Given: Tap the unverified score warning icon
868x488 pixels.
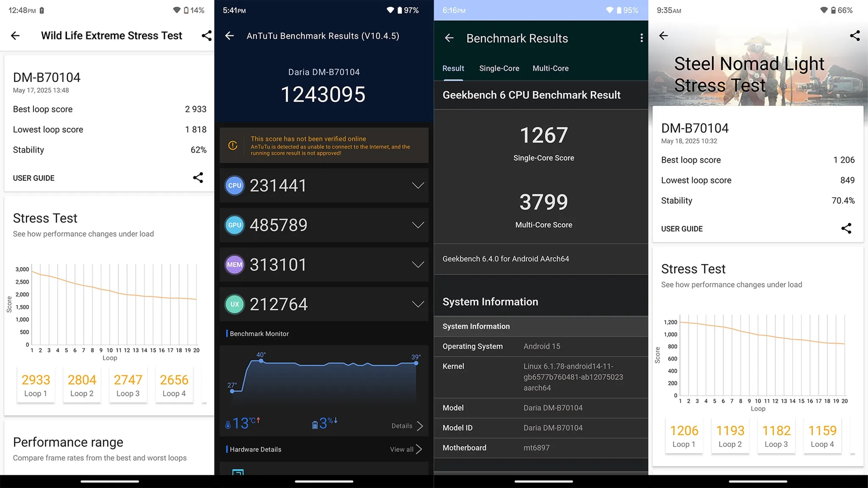Looking at the screenshot, I should coord(233,146).
